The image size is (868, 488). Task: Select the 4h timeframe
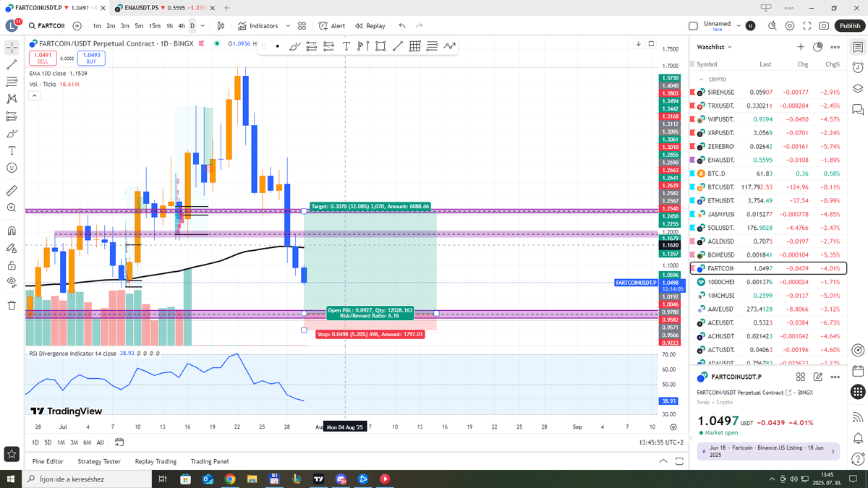point(182,26)
